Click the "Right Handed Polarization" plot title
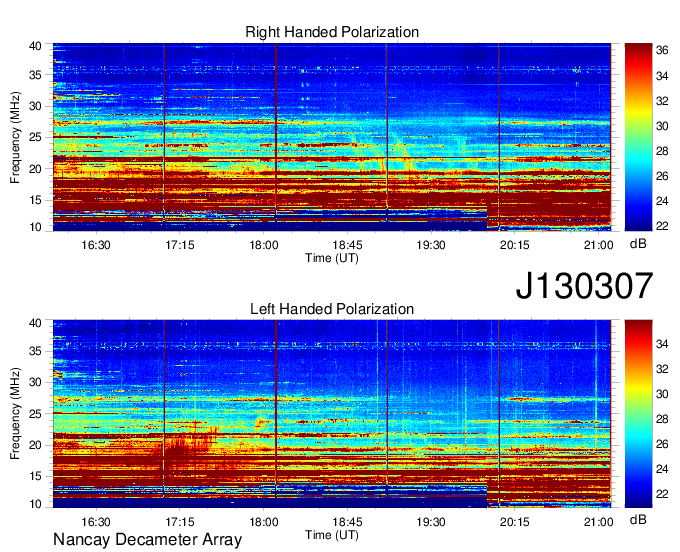The width and height of the screenshot is (680, 552). [x=332, y=32]
